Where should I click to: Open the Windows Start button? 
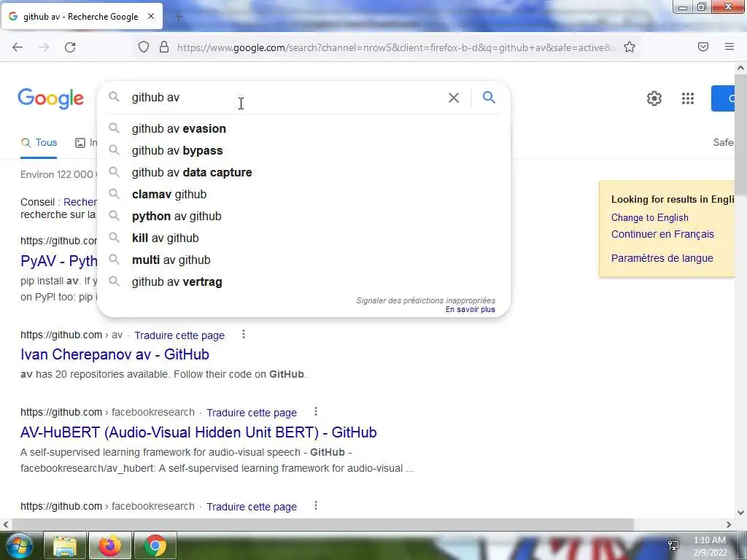19,545
